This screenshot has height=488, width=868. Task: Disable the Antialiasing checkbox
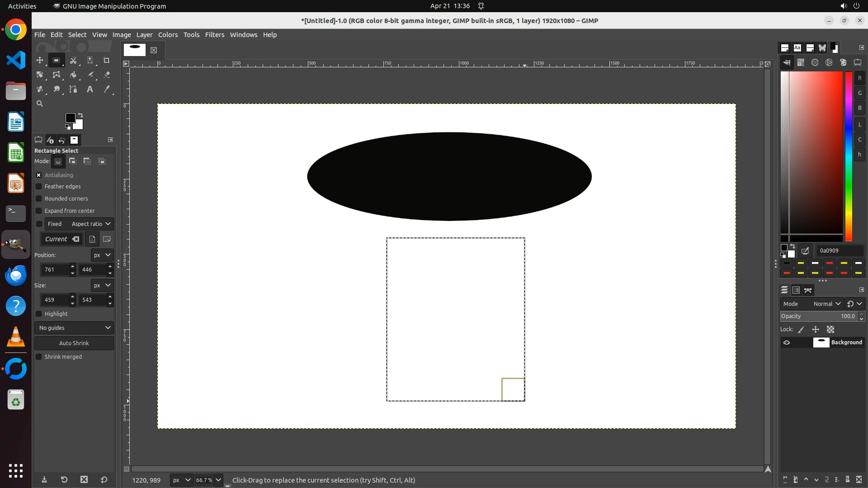coord(39,175)
